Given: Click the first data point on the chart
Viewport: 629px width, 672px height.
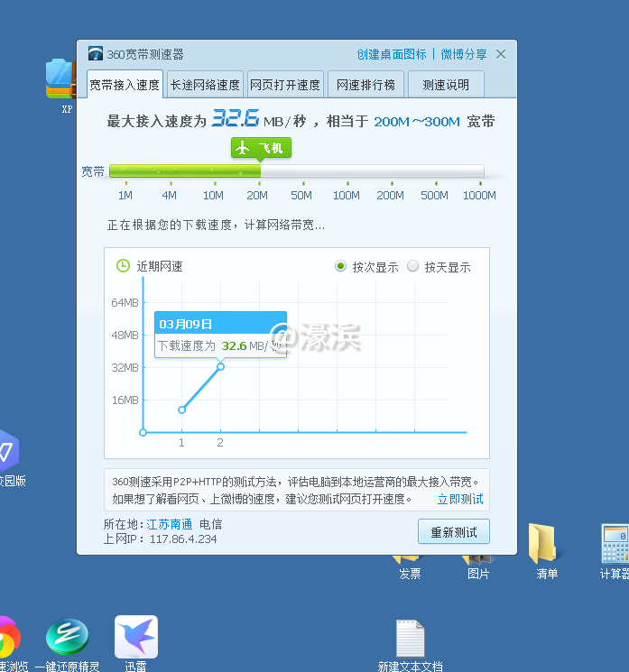Looking at the screenshot, I should pyautogui.click(x=181, y=410).
